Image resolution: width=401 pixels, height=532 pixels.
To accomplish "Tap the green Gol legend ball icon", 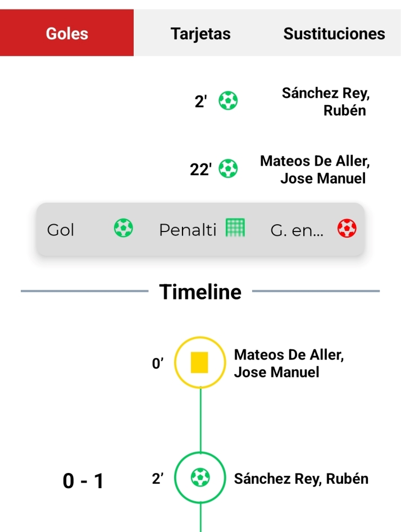I will 124,229.
